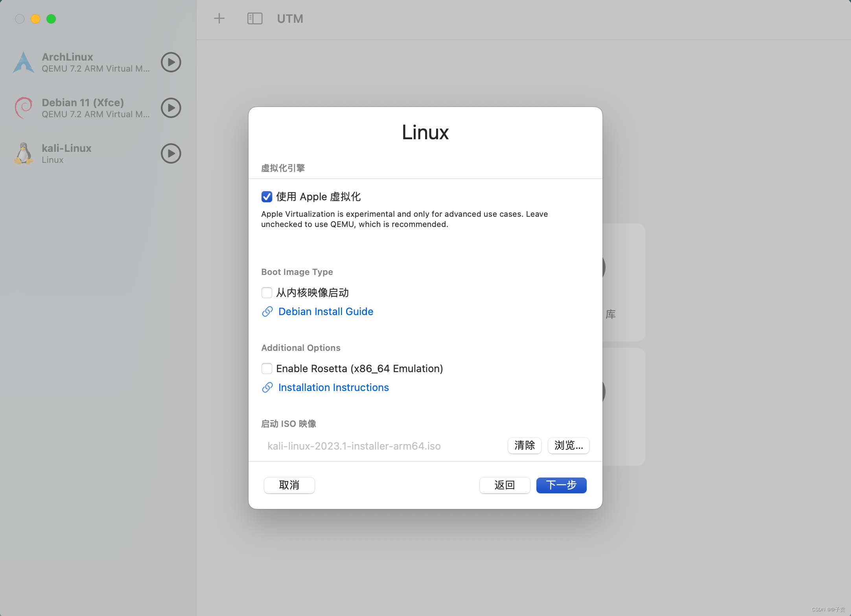Enable the 从内核映像启动 checkbox
This screenshot has height=616, width=851.
(267, 293)
